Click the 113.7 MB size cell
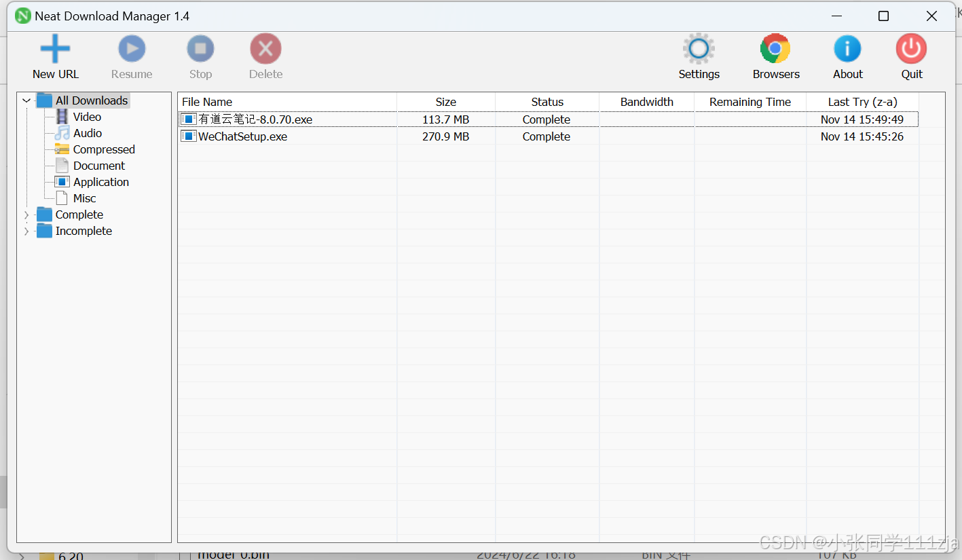 tap(446, 119)
